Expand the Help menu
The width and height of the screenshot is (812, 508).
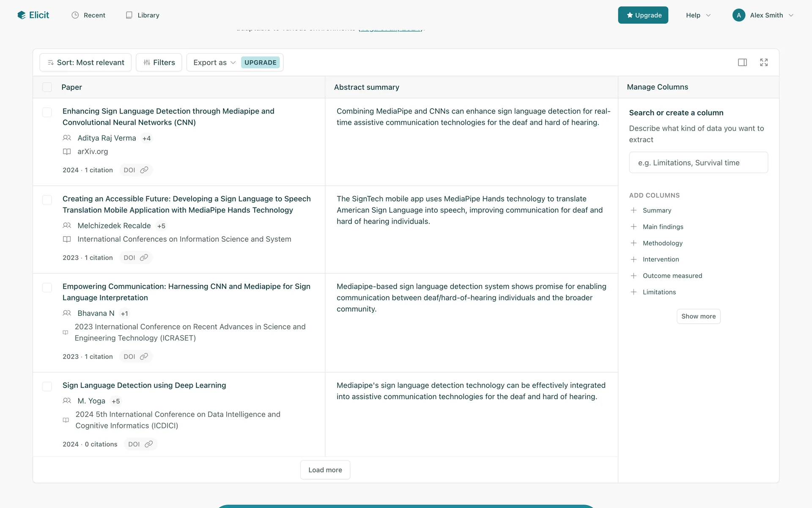[x=698, y=15]
